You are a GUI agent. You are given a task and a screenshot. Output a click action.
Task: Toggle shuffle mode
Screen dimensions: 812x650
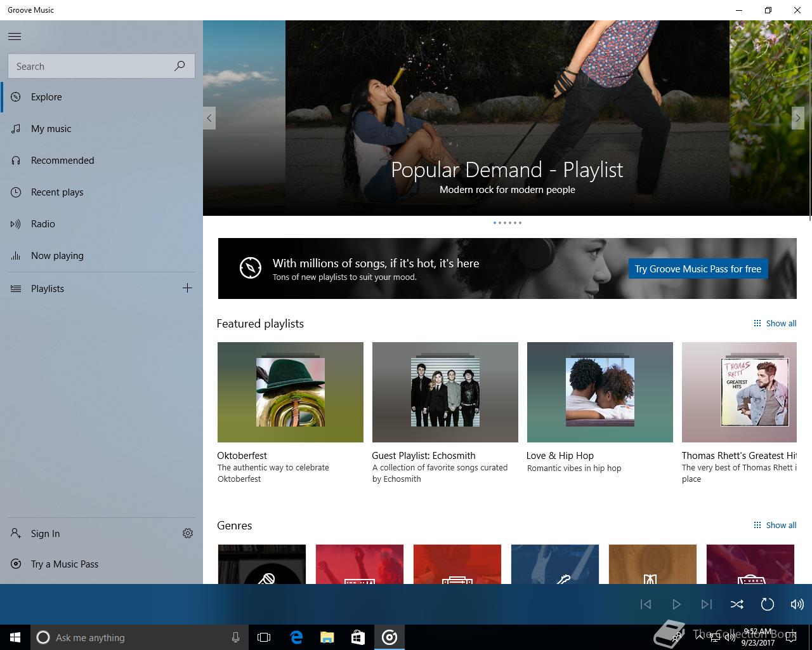point(737,604)
